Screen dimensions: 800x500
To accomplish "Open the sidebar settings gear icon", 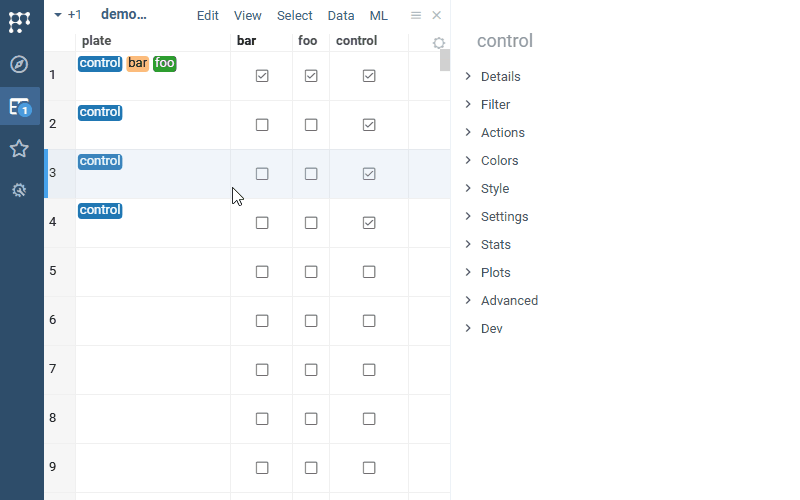I will point(19,189).
